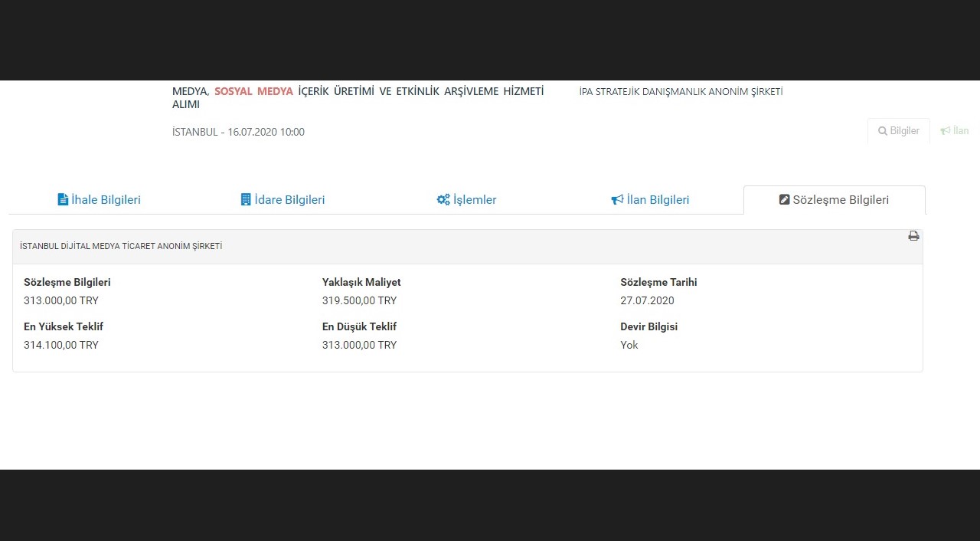Click the highlighted SOSYAL MEDYA text

pyautogui.click(x=253, y=91)
